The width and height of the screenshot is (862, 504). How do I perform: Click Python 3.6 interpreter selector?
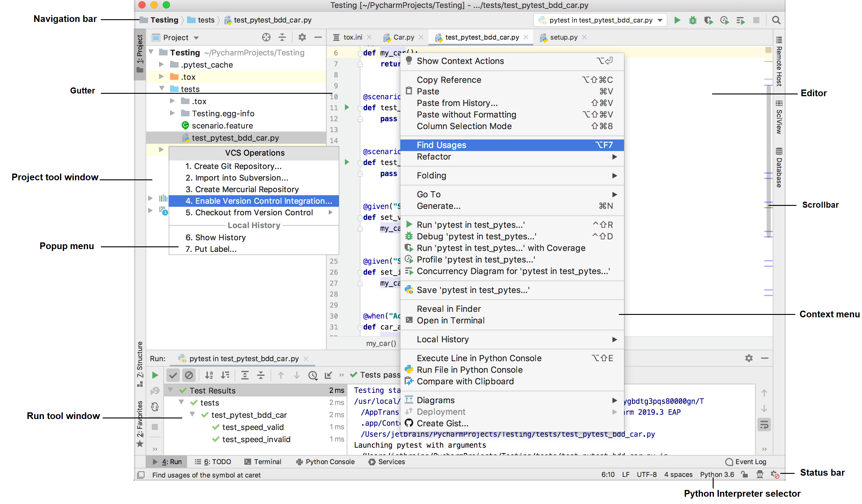tap(717, 474)
